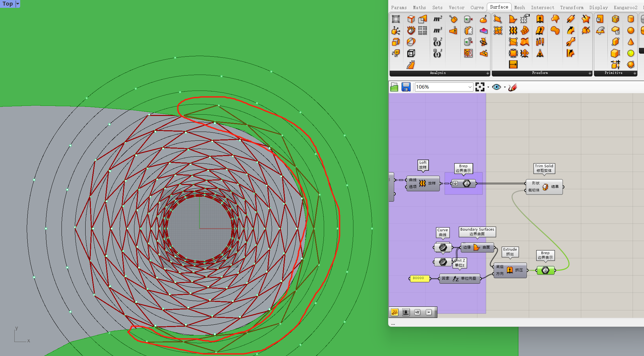Viewport: 644px width, 356px height.
Task: Click the Top viewport title label
Action: (8, 4)
